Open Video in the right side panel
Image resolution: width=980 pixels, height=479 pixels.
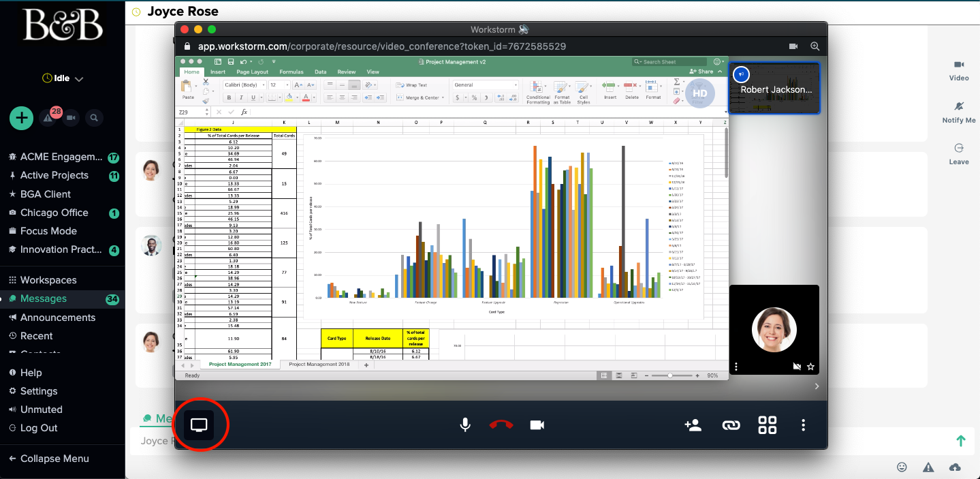(x=959, y=69)
